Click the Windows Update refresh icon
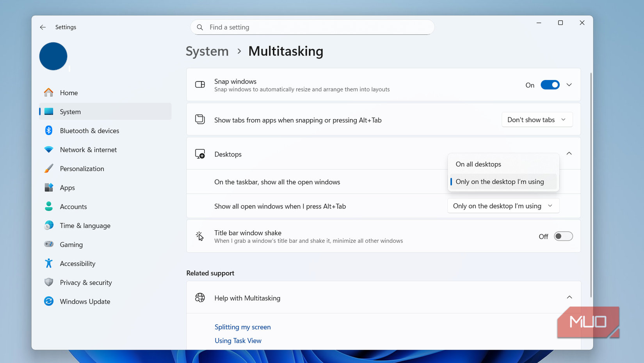Image resolution: width=644 pixels, height=363 pixels. pos(49,301)
